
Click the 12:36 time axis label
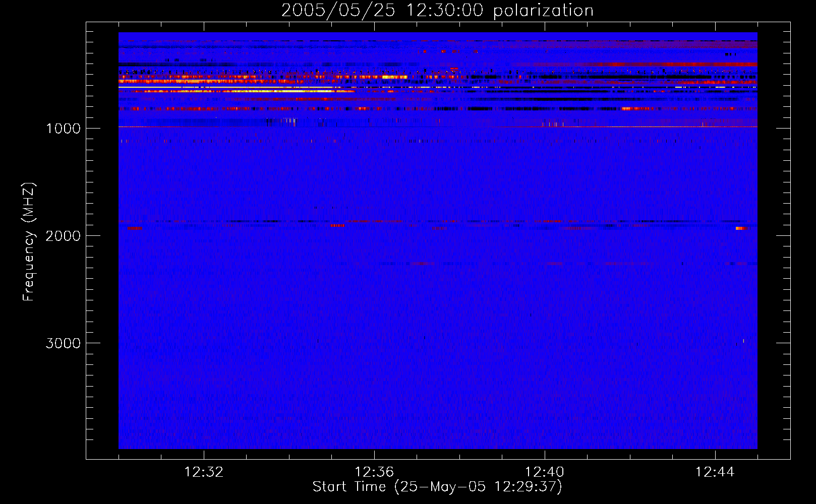tap(374, 472)
